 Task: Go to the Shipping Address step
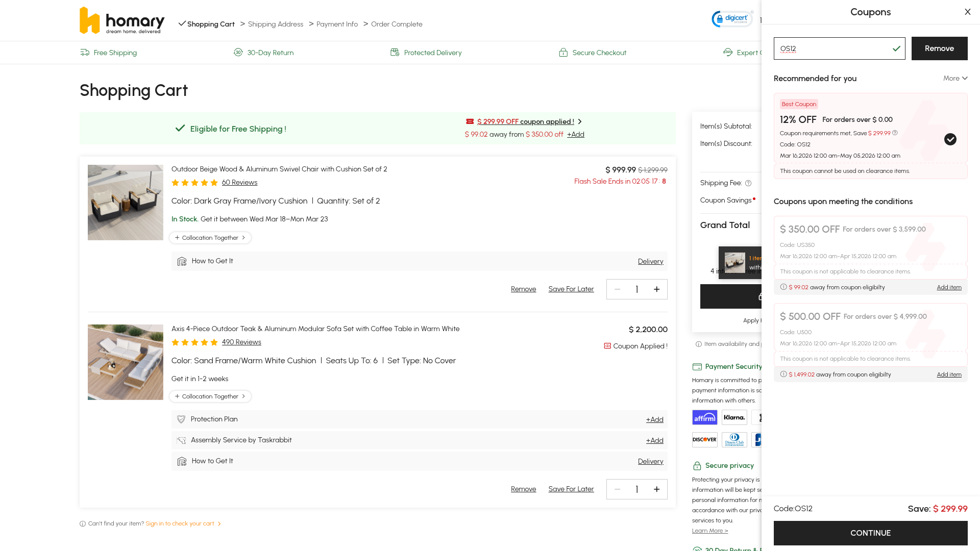[x=275, y=24]
